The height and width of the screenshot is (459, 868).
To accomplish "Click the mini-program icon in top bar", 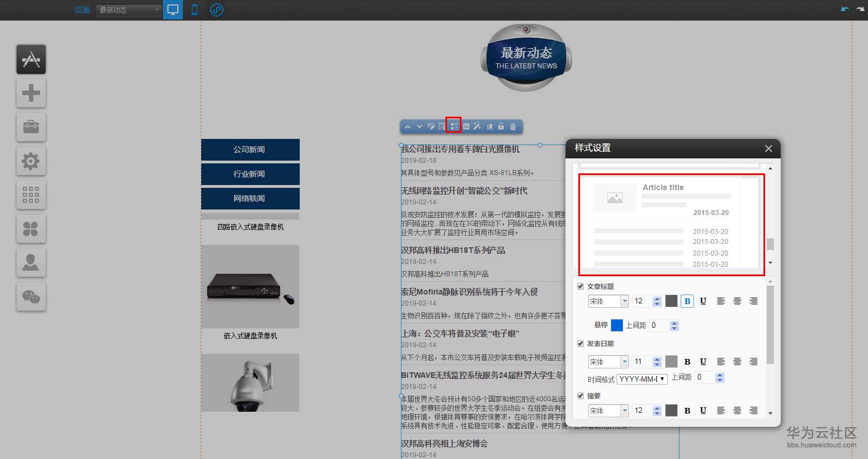I will click(217, 10).
